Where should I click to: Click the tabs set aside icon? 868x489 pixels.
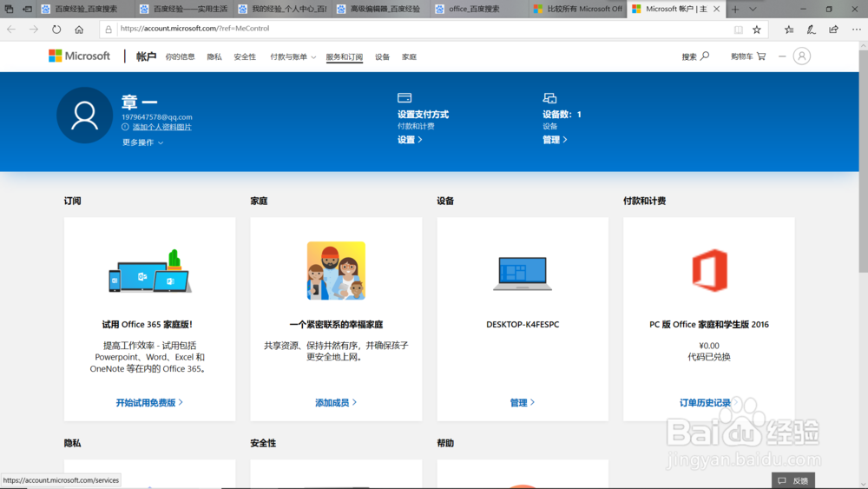pos(9,9)
